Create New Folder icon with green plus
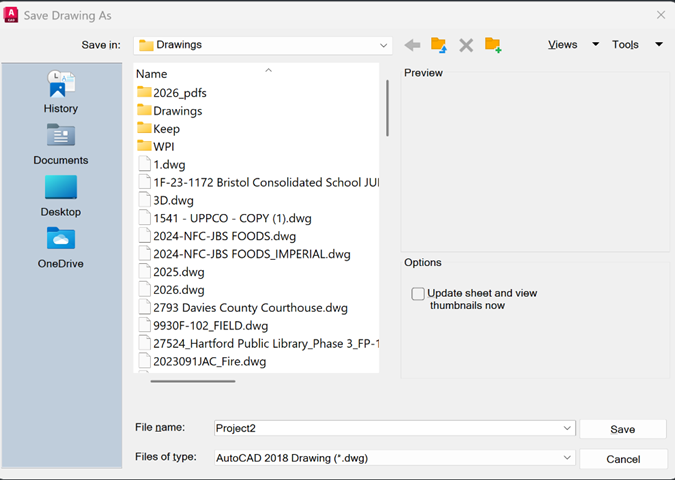 point(493,45)
